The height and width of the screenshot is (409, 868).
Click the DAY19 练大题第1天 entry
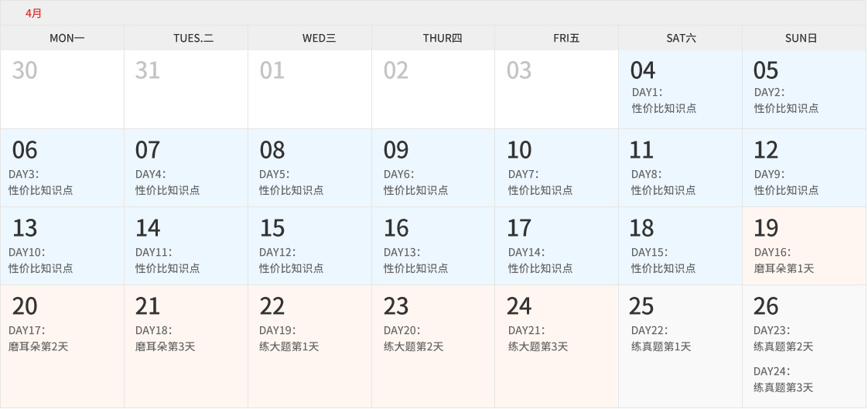289,339
